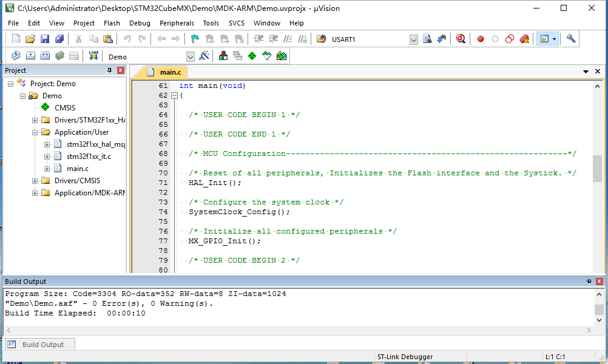Pin the Build Output panel
The image size is (608, 364).
coord(589,281)
